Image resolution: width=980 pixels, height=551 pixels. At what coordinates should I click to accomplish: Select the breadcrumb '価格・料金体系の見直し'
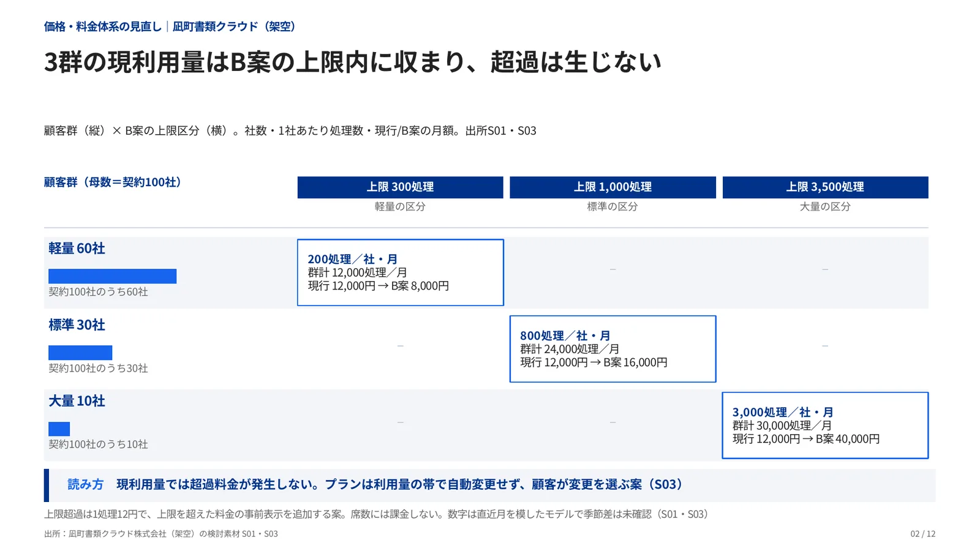(x=103, y=26)
